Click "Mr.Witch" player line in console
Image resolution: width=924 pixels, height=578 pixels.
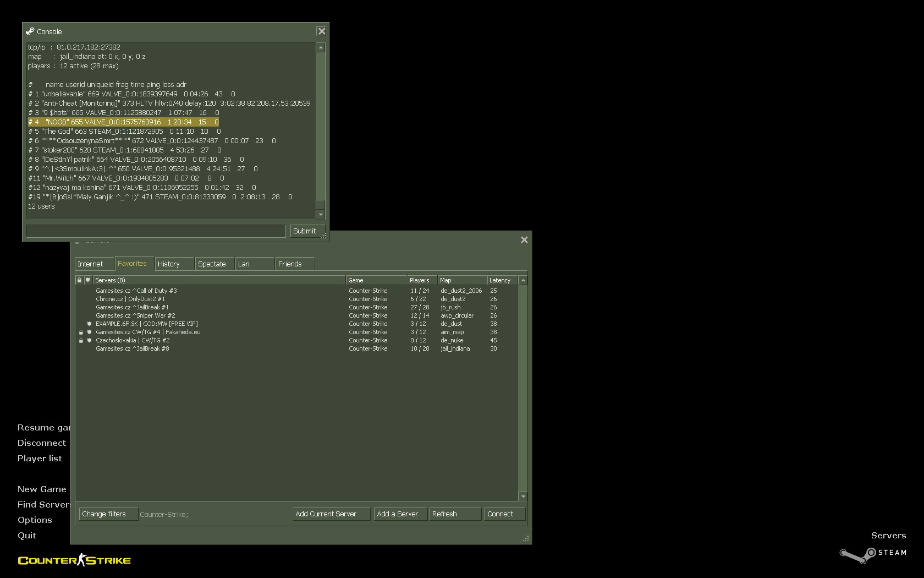[126, 178]
